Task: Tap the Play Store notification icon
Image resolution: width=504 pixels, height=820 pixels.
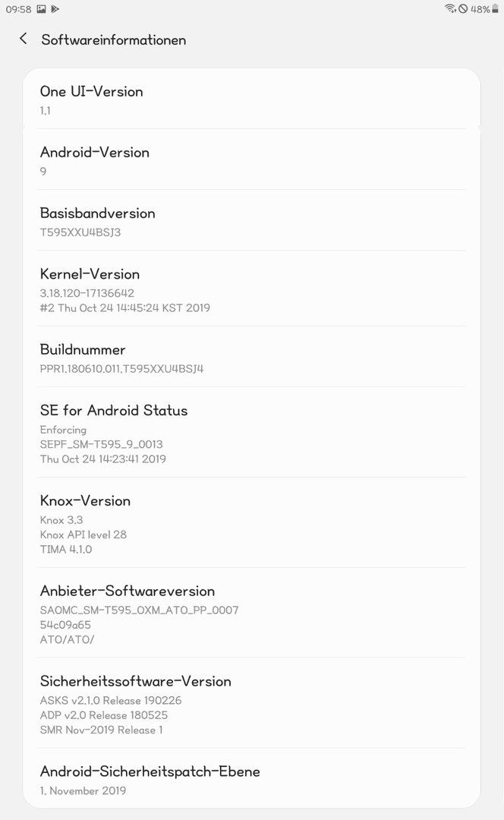Action: click(55, 9)
